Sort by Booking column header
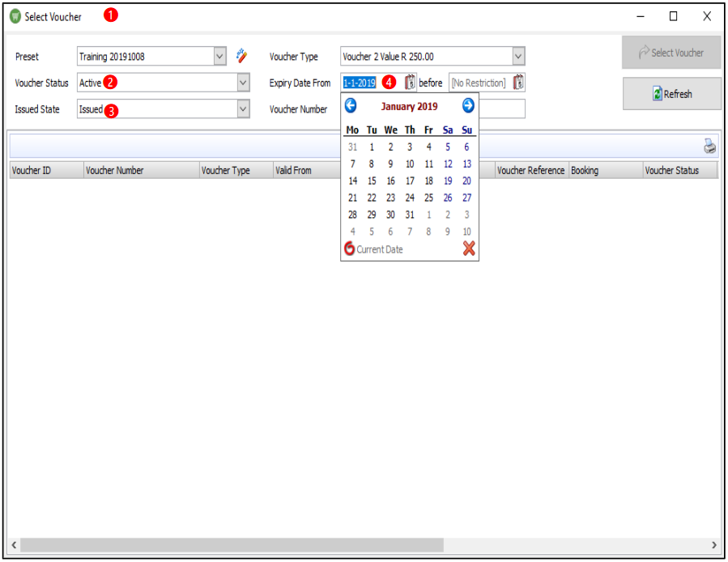The height and width of the screenshot is (562, 728). click(x=606, y=170)
